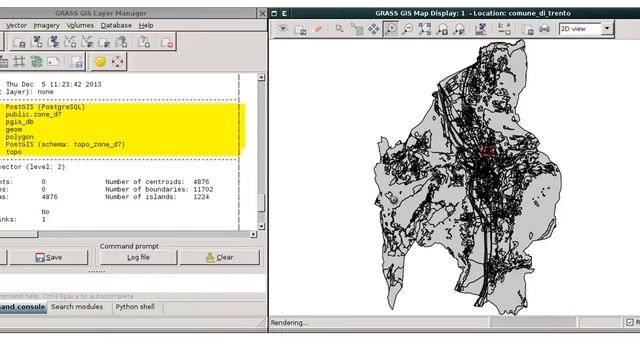Open the Imagery menu
This screenshot has width=640, height=360.
point(46,25)
